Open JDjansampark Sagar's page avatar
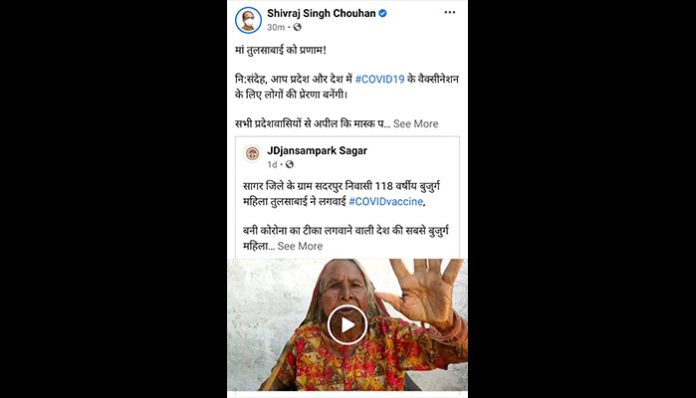 (x=253, y=154)
